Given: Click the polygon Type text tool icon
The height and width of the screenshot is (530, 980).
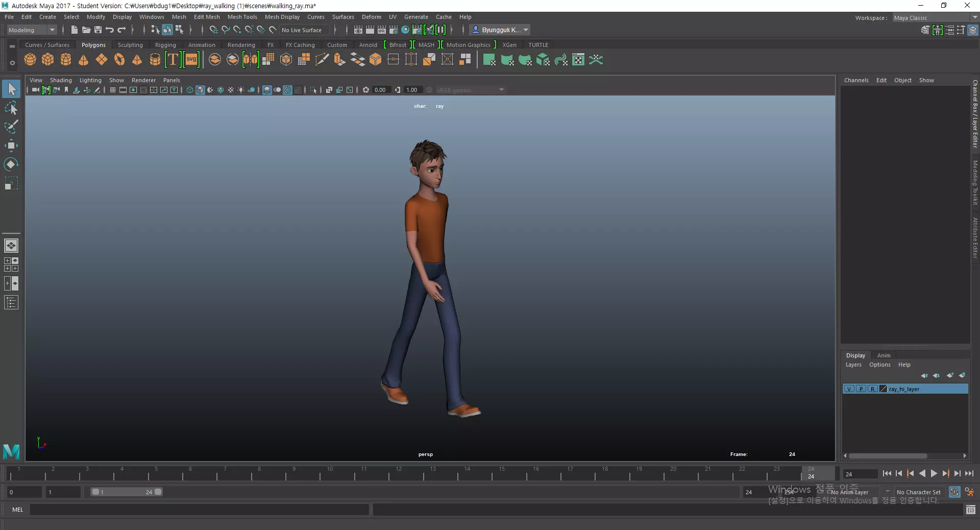Looking at the screenshot, I should (x=173, y=60).
